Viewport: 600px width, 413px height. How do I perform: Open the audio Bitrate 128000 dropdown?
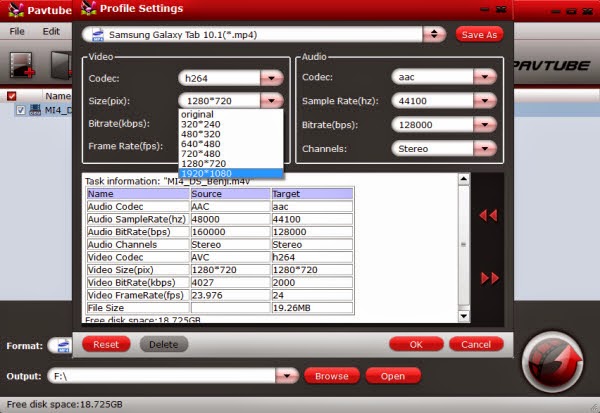click(x=485, y=125)
